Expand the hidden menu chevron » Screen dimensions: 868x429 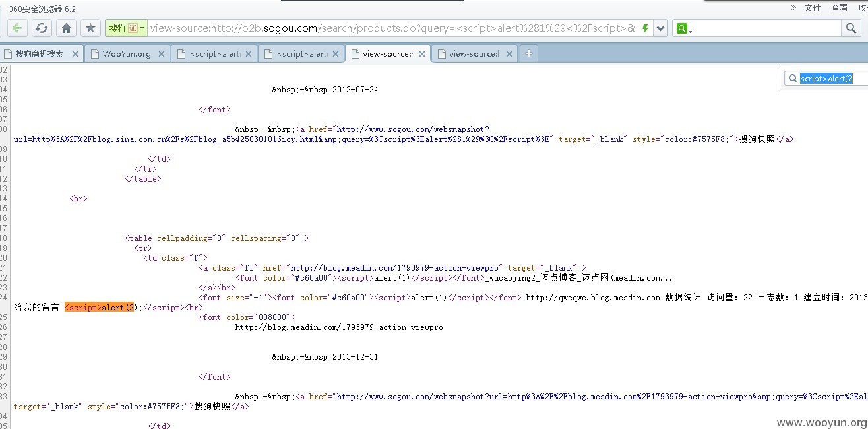794,8
